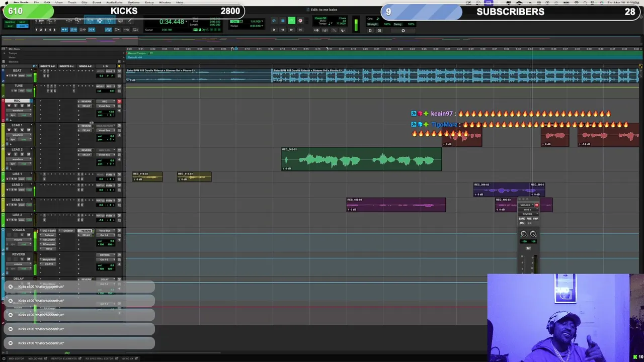644x362 pixels.
Task: Click the transport Fast Forward button
Action: (x=291, y=30)
